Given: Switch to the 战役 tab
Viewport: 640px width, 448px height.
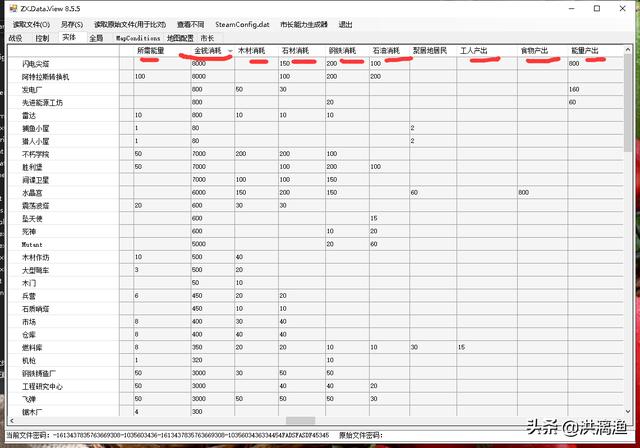Looking at the screenshot, I should point(15,38).
